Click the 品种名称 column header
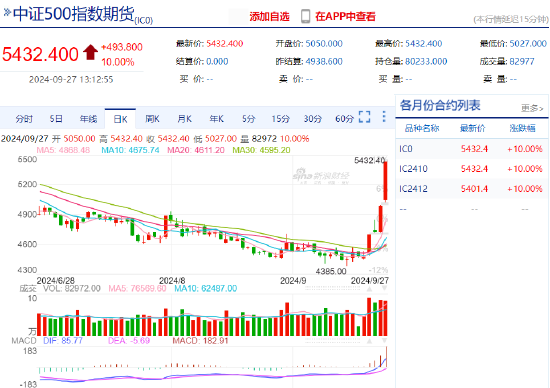The width and height of the screenshot is (550, 388). (x=422, y=128)
